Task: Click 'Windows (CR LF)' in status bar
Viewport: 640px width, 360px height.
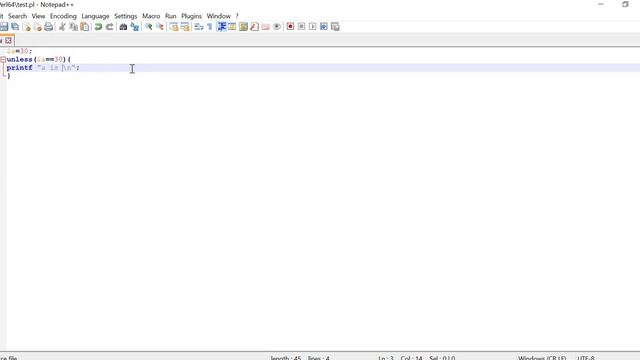Action: (x=542, y=358)
